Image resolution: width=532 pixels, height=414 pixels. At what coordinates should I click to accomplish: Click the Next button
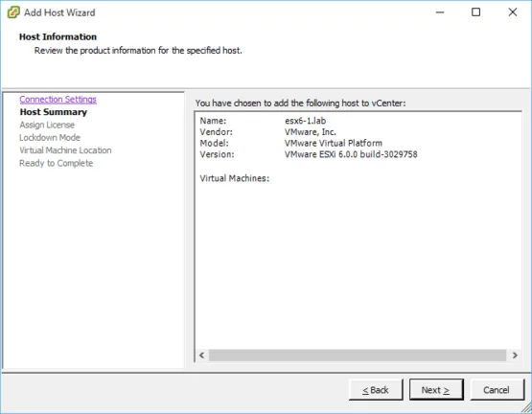436,390
